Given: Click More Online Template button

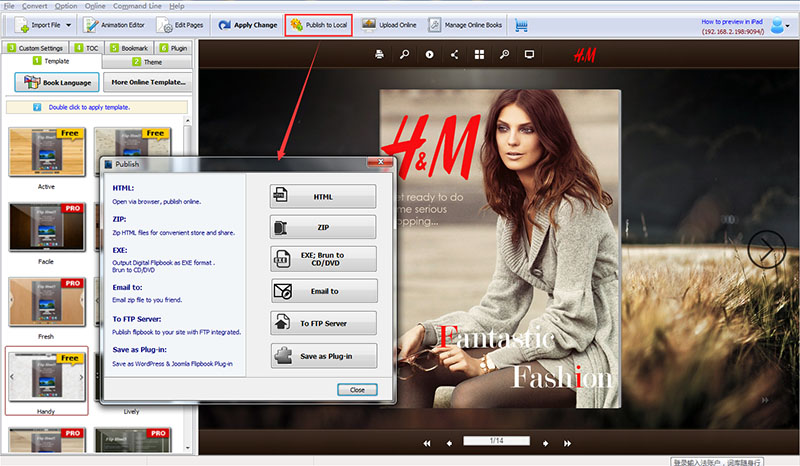Looking at the screenshot, I should (148, 82).
